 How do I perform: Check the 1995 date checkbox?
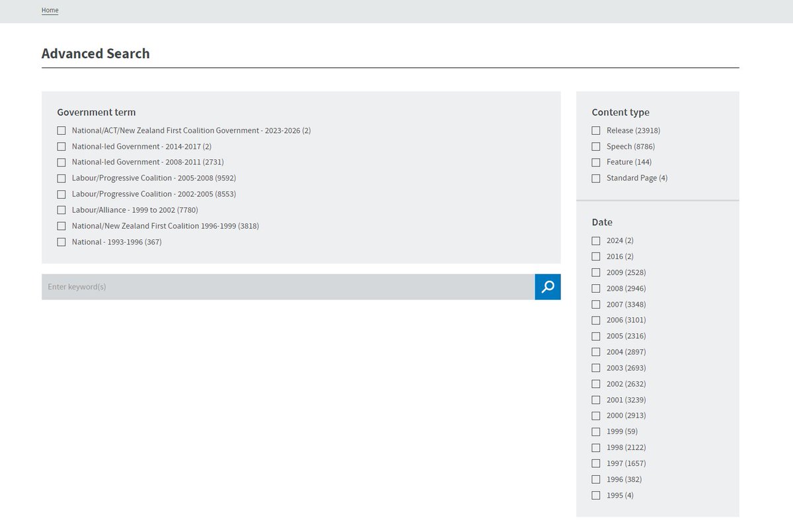point(596,495)
